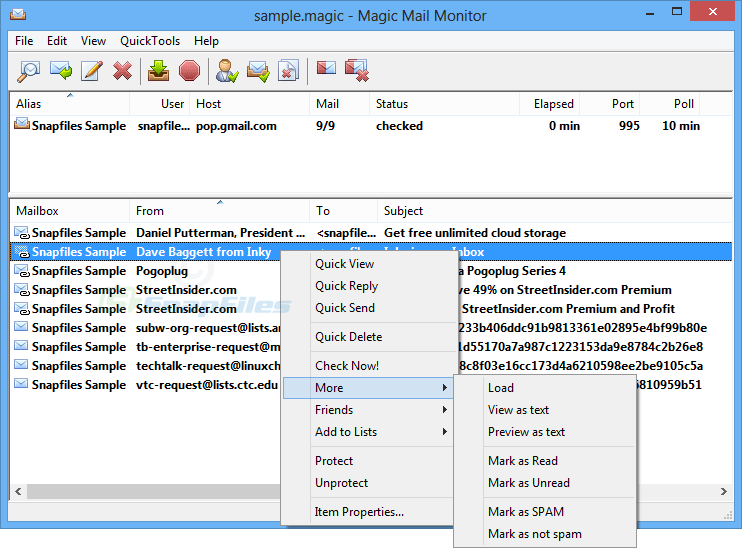Sort accounts by Alias column header
The height and width of the screenshot is (548, 742).
point(70,104)
